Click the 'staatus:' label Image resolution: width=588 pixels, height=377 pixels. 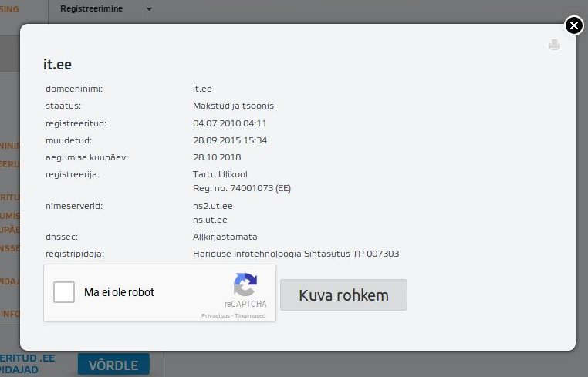(63, 106)
